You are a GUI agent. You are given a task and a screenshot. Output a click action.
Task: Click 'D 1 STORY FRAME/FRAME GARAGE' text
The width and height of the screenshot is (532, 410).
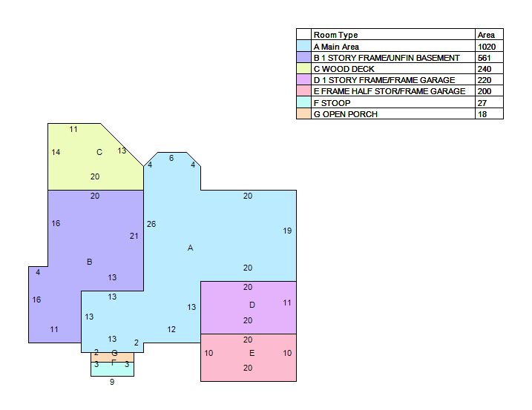click(x=384, y=80)
